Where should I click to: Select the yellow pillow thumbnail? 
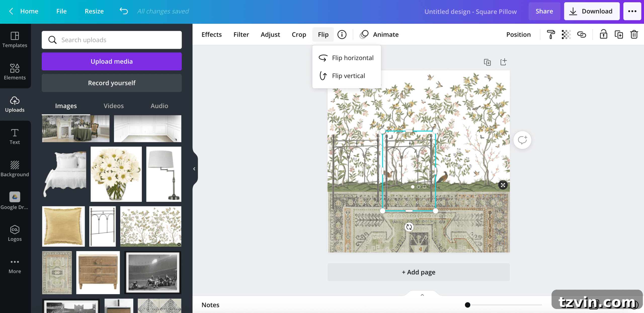click(x=63, y=226)
